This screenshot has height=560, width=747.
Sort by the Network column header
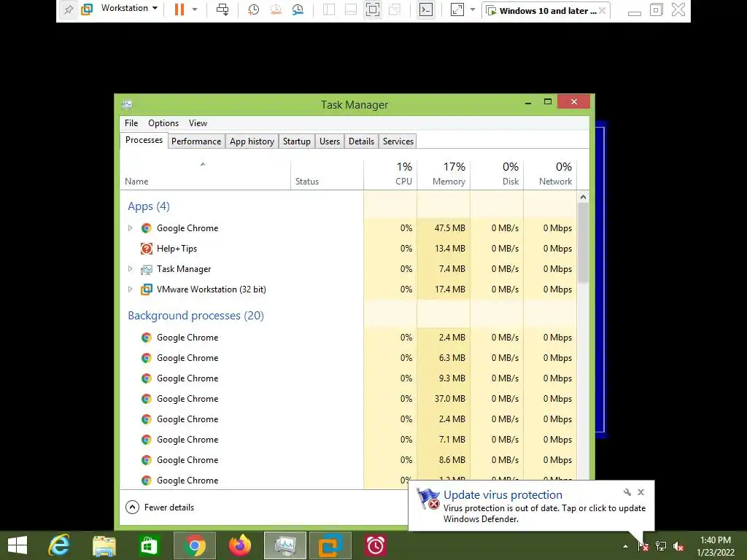(x=550, y=175)
